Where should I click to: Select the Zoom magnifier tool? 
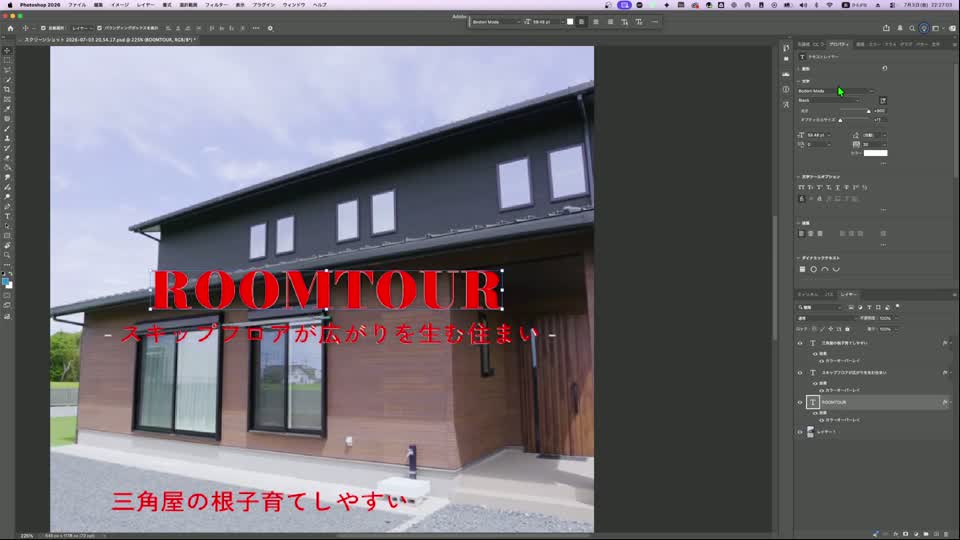[x=7, y=255]
